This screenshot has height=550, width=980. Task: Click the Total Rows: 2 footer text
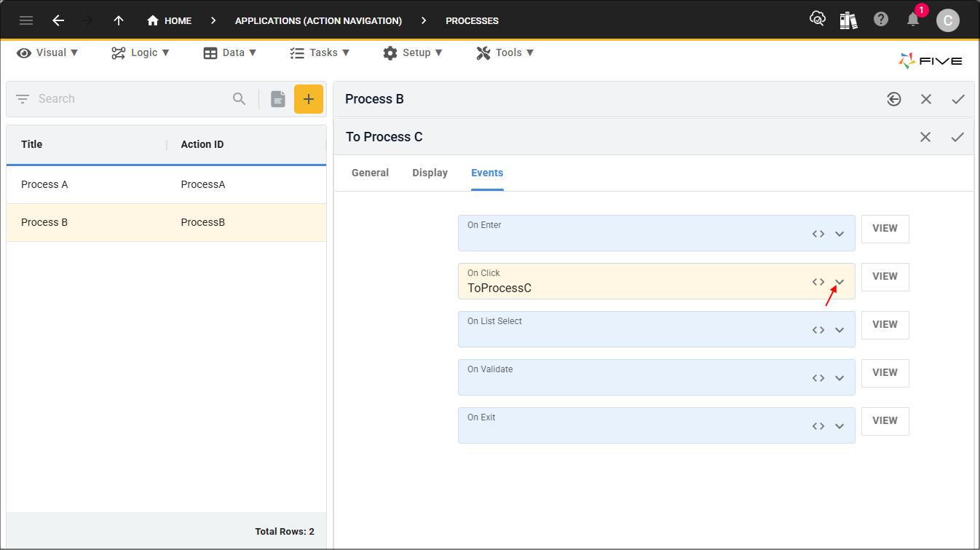285,532
